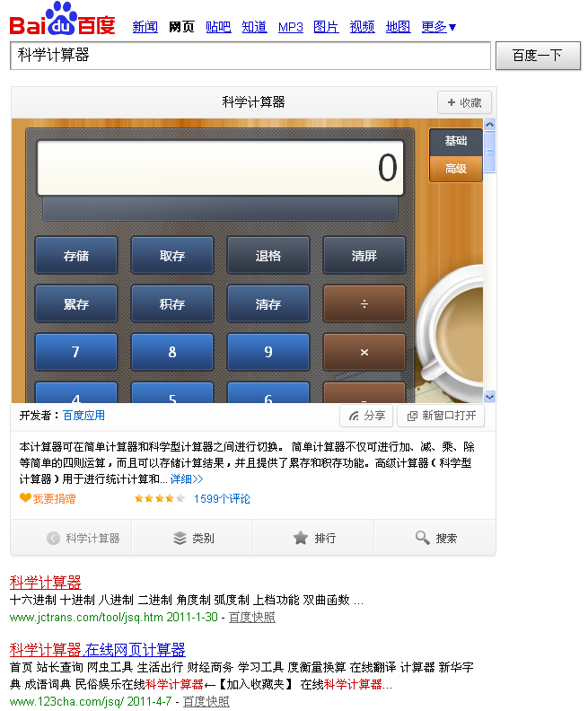
Task: Click the 积存 calculator key
Action: click(172, 304)
